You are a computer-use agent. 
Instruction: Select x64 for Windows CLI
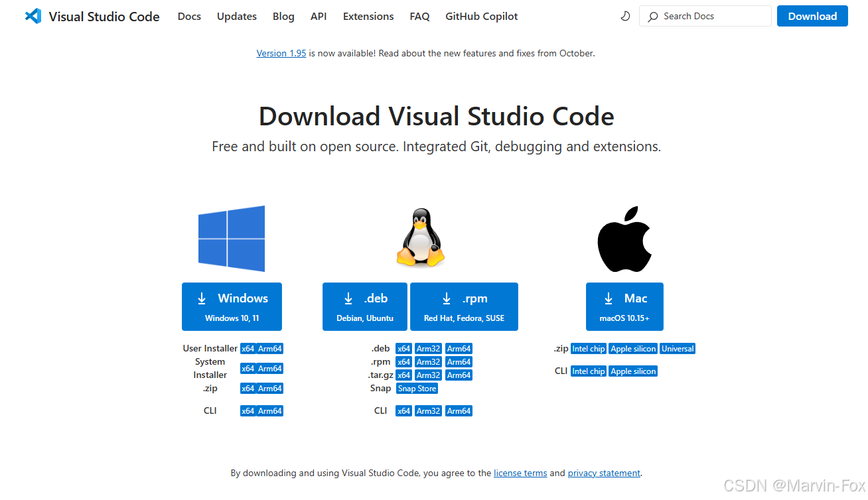point(248,411)
